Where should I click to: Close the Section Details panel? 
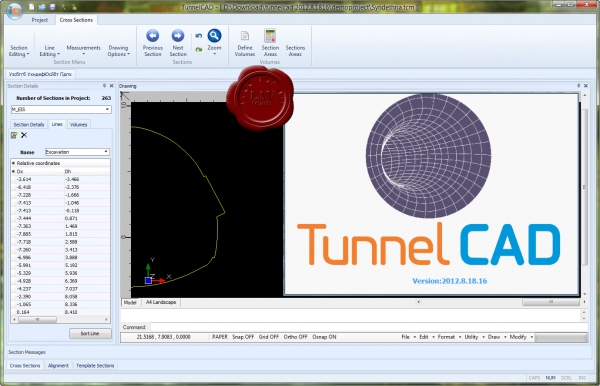click(111, 86)
